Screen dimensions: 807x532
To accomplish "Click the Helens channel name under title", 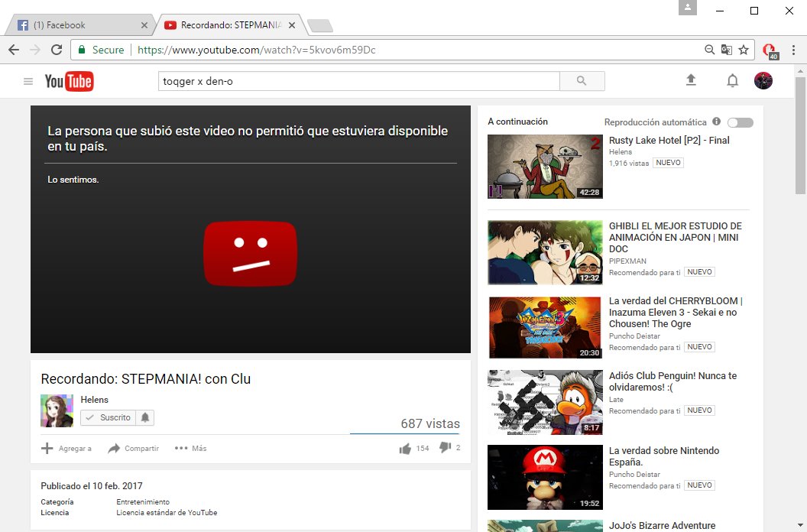I will coord(94,400).
